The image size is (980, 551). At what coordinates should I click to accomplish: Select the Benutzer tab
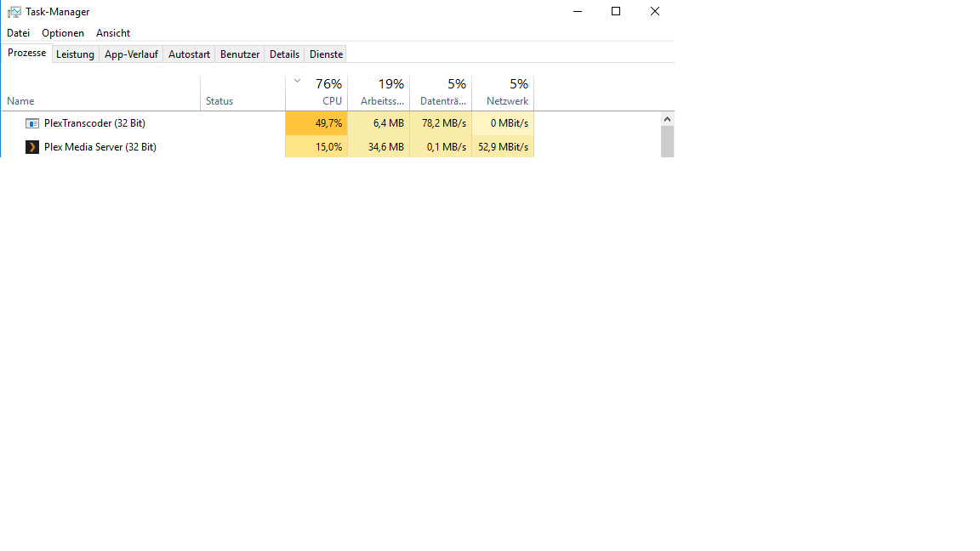pyautogui.click(x=240, y=54)
